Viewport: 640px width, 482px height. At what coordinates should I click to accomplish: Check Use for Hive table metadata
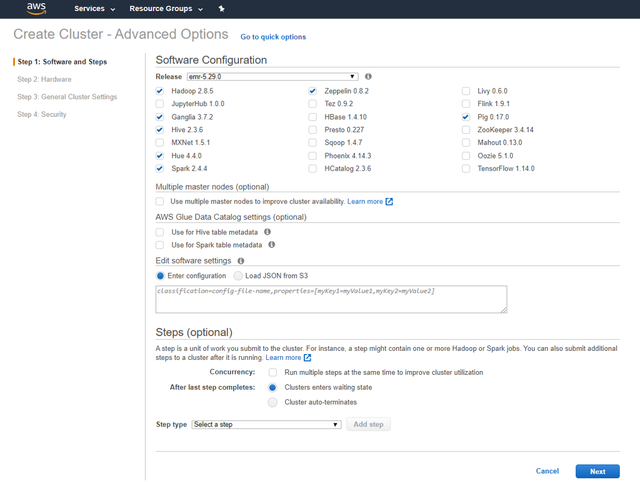coord(160,232)
